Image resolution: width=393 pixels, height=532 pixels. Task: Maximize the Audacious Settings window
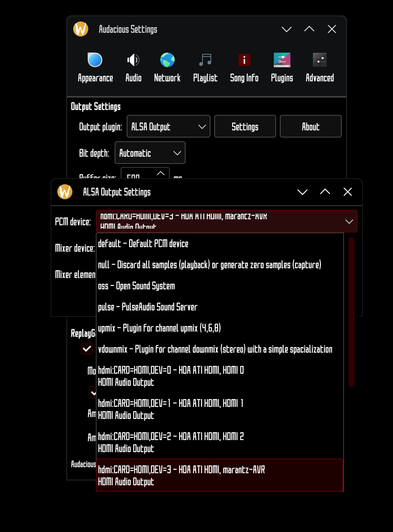309,29
